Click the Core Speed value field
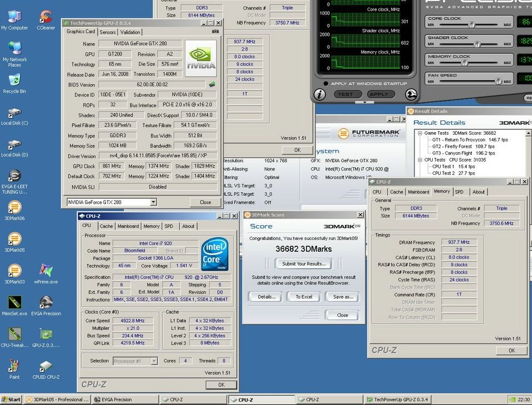 point(133,320)
